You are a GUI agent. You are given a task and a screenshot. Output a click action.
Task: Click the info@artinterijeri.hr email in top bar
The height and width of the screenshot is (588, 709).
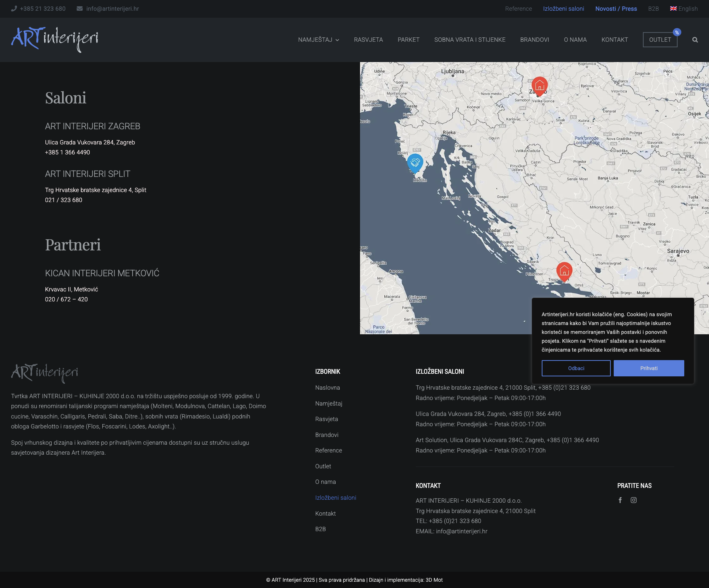[112, 8]
